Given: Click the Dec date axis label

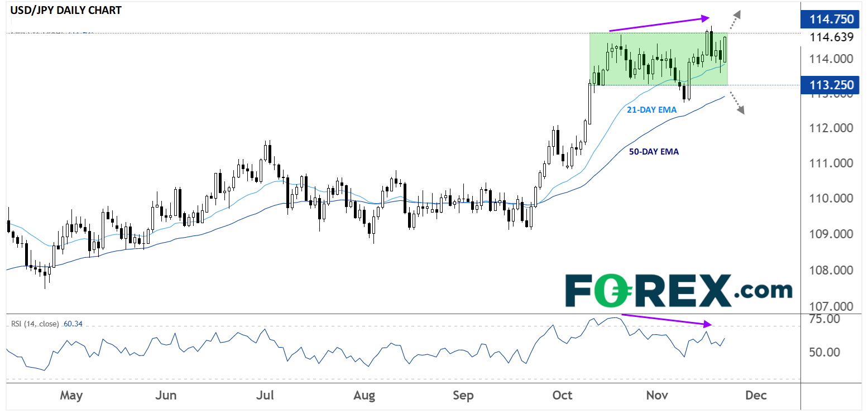Looking at the screenshot, I should pyautogui.click(x=756, y=396).
